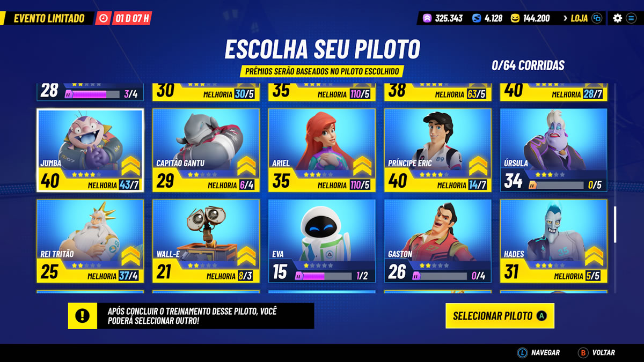Image resolution: width=644 pixels, height=362 pixels.
Task: Open the blue menu list icon
Action: click(631, 18)
